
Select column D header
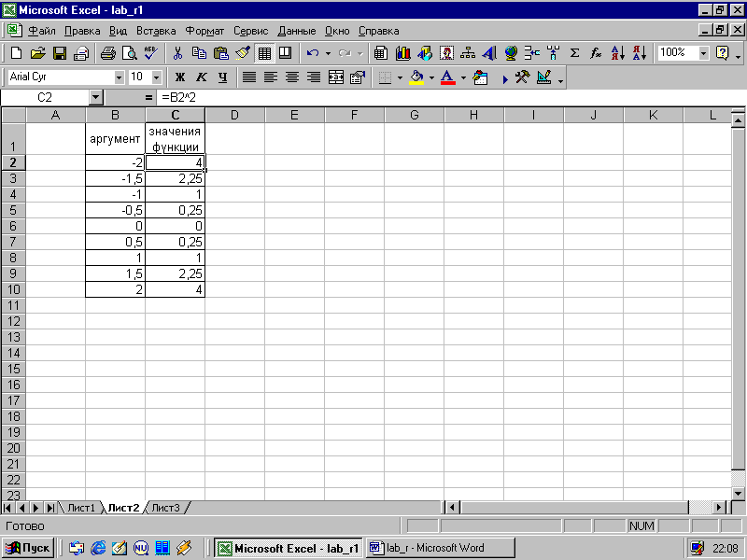(x=234, y=115)
